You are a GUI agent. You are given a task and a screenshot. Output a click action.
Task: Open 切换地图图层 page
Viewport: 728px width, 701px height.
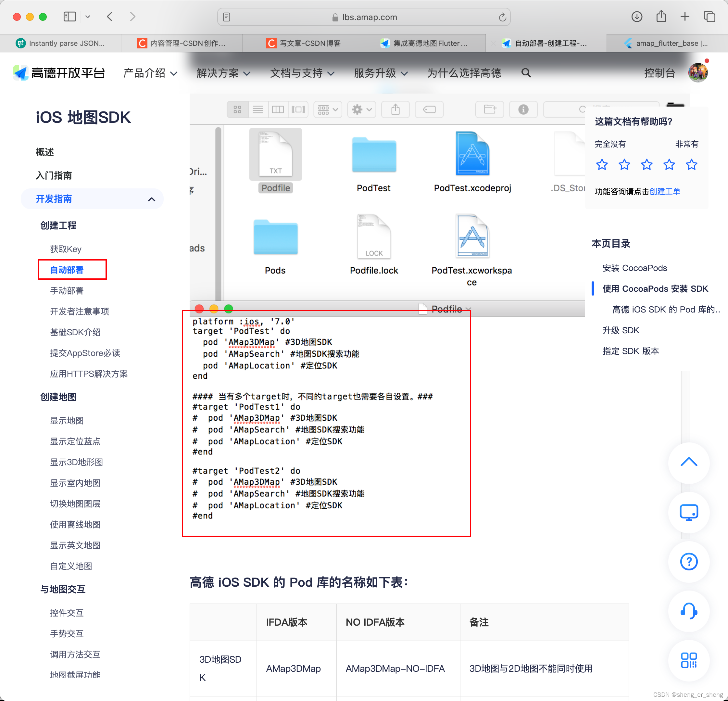75,504
